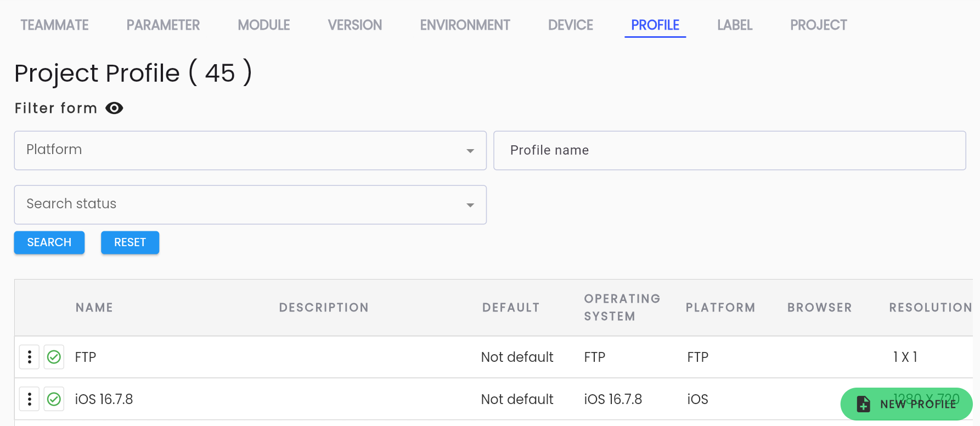Click the green check status icon for iOS 16.7.8
This screenshot has width=980, height=426.
pyautogui.click(x=54, y=399)
